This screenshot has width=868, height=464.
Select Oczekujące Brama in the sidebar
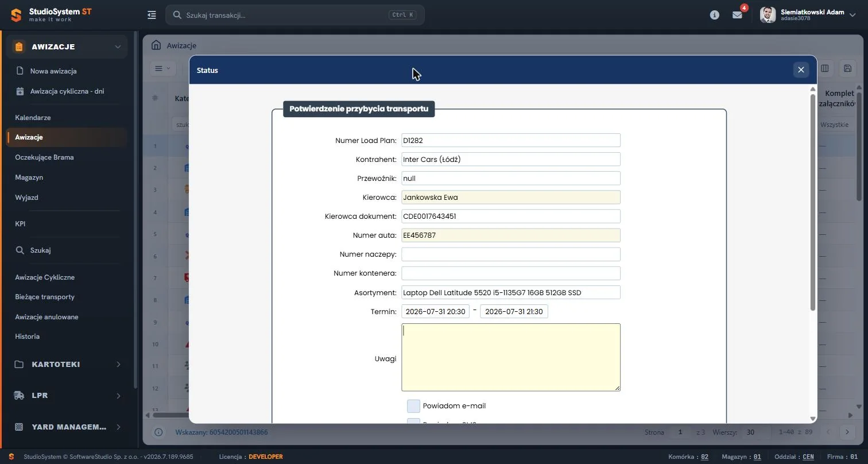tap(44, 157)
